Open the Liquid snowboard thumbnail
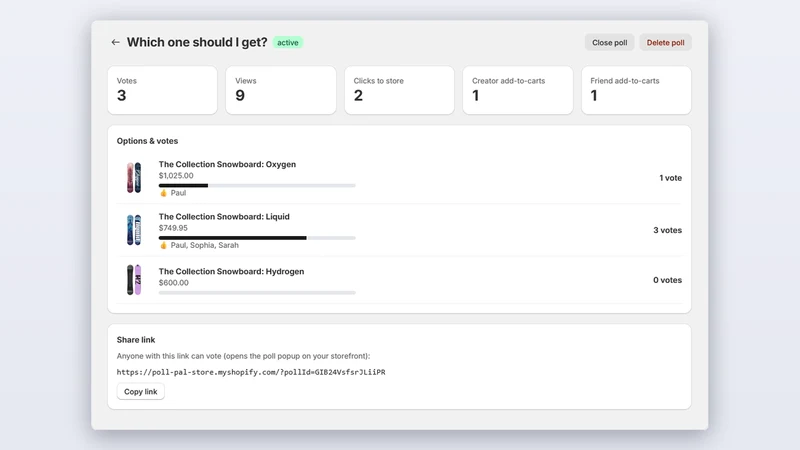This screenshot has width=800, height=450. [x=134, y=230]
